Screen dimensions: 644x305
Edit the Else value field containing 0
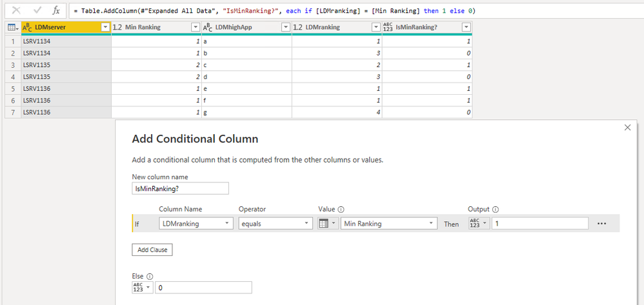pyautogui.click(x=204, y=288)
